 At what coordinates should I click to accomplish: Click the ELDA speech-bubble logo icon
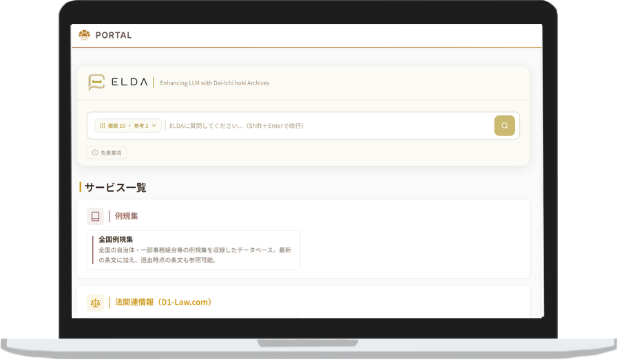click(x=96, y=82)
